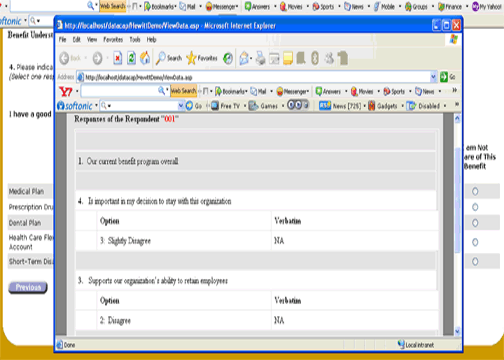
Task: Go to the Home page icon
Action: tap(145, 58)
